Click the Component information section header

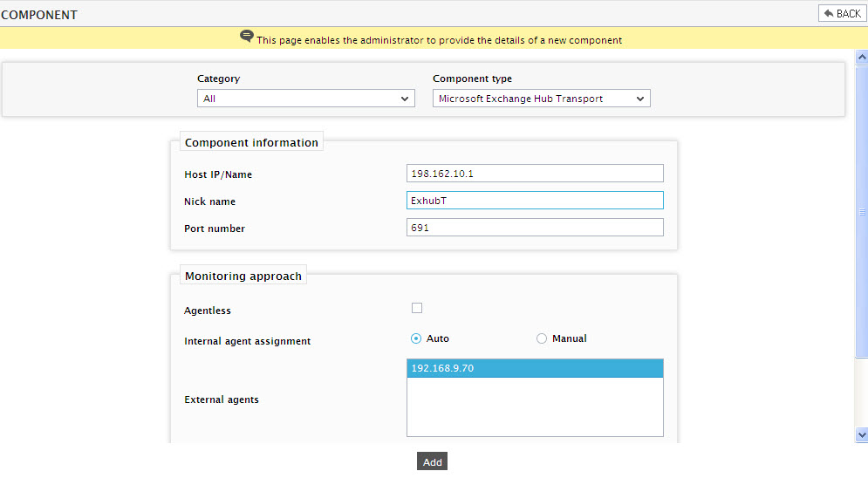pos(251,143)
